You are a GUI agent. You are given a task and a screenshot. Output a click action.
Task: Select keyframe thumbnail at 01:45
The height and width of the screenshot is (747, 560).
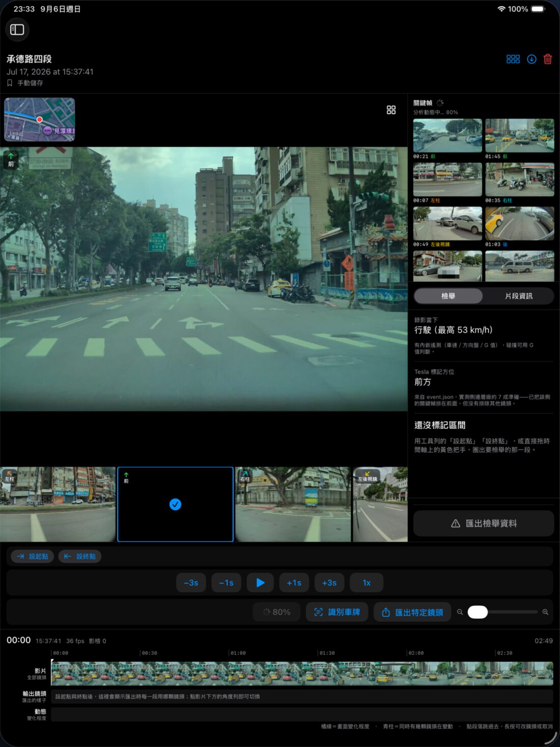pyautogui.click(x=520, y=135)
